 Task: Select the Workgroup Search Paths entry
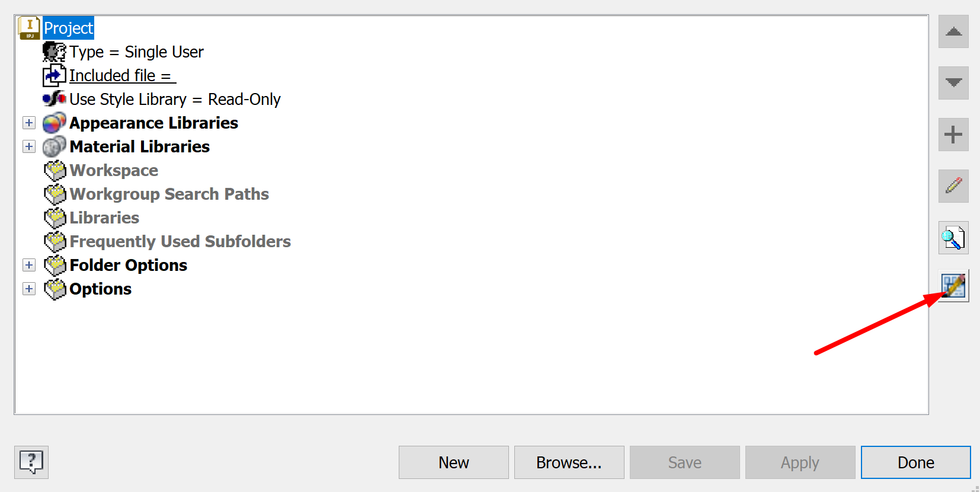[x=169, y=194]
